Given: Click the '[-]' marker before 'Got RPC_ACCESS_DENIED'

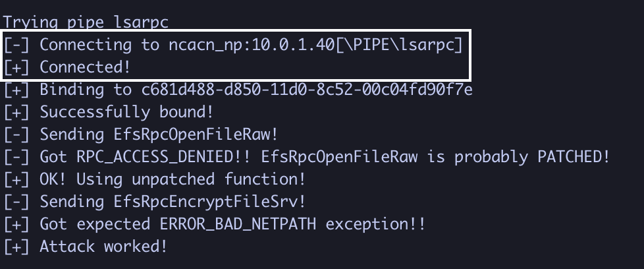Looking at the screenshot, I should coord(16,157).
